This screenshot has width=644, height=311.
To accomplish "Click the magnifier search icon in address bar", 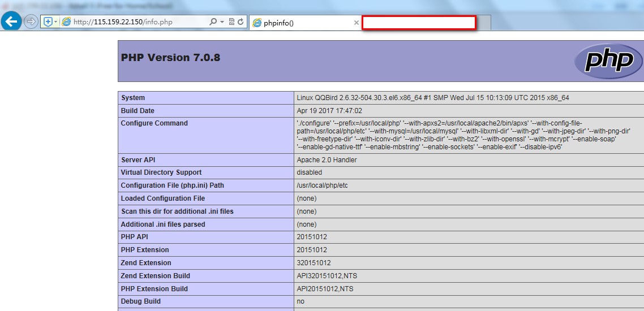I will pyautogui.click(x=213, y=21).
